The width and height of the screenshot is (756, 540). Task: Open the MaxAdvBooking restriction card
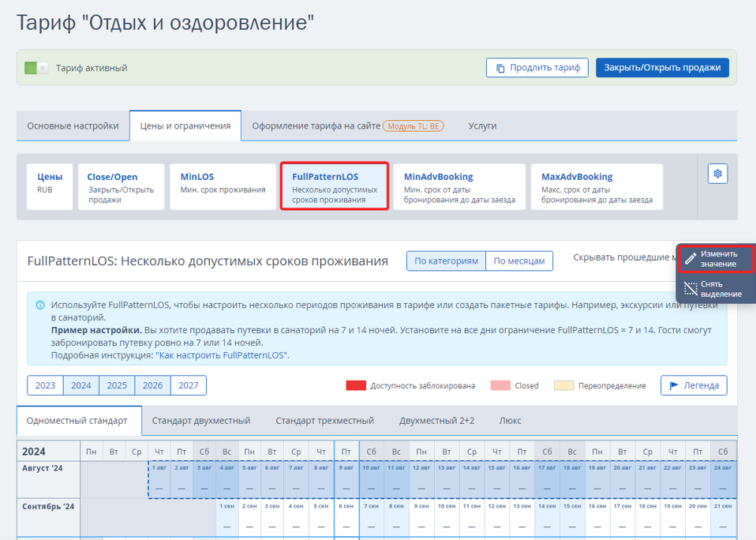(597, 187)
